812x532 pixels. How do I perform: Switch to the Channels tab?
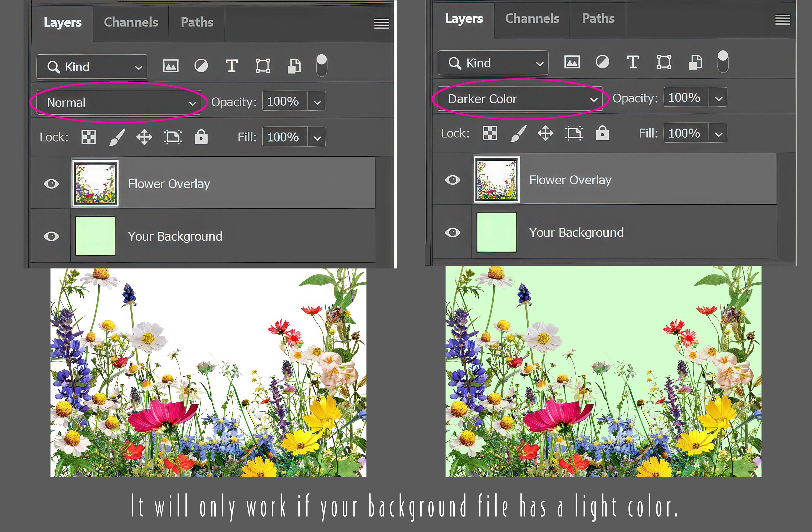[131, 22]
